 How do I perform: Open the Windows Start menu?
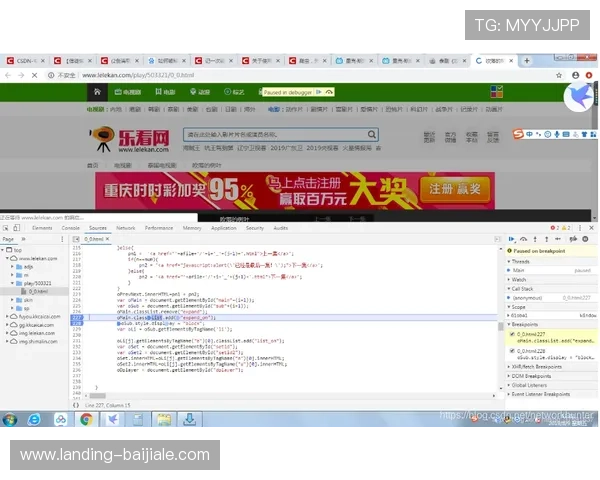pos(10,420)
